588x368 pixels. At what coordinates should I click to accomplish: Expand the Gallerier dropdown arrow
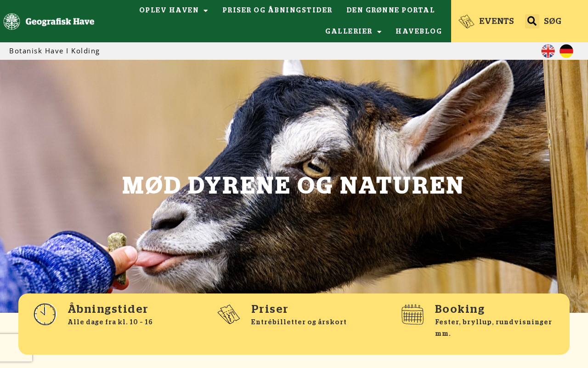[379, 32]
